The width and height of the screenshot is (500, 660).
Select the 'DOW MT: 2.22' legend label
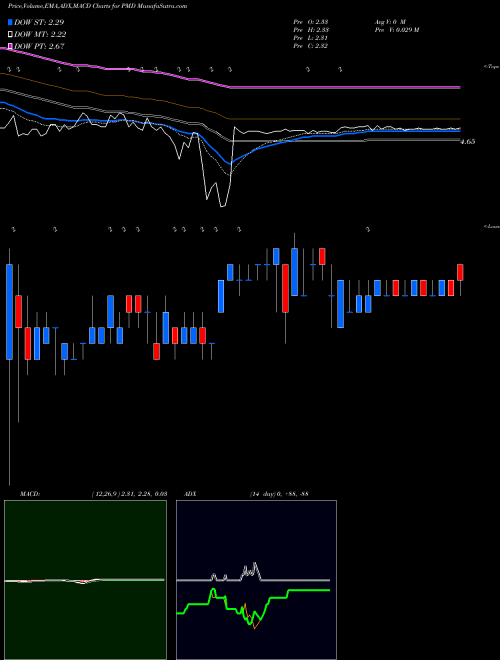(x=40, y=35)
